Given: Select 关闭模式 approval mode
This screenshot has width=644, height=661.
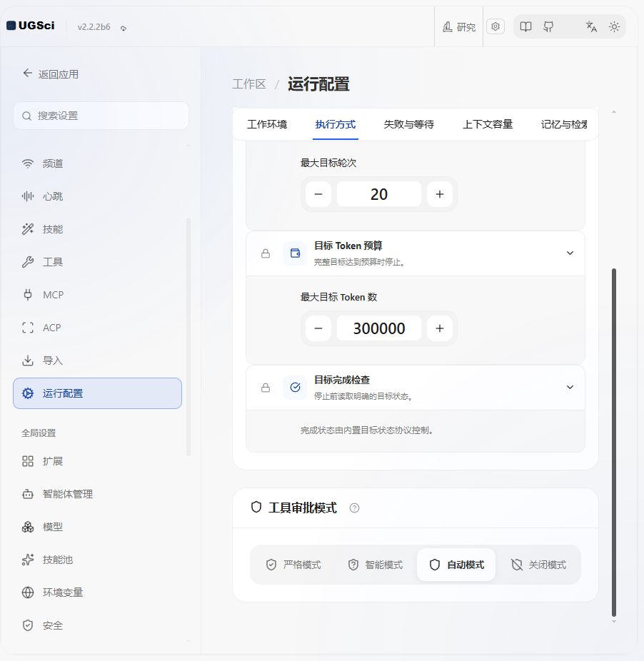Looking at the screenshot, I should (x=538, y=565).
